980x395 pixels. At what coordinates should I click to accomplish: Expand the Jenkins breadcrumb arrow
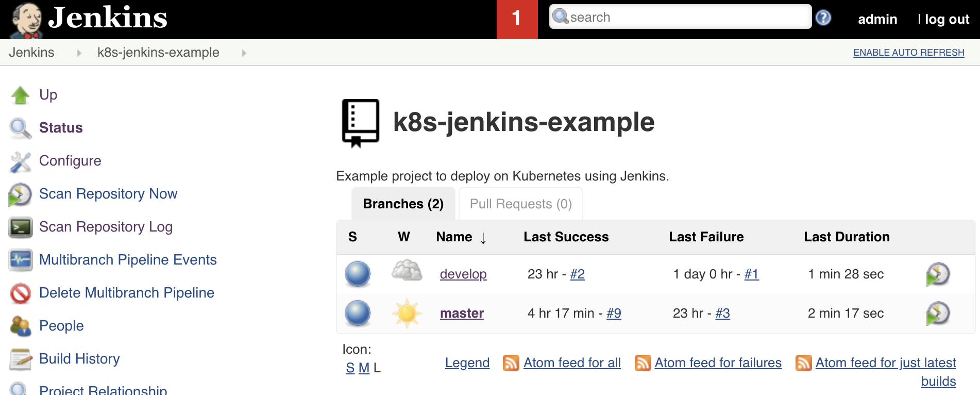coord(79,53)
